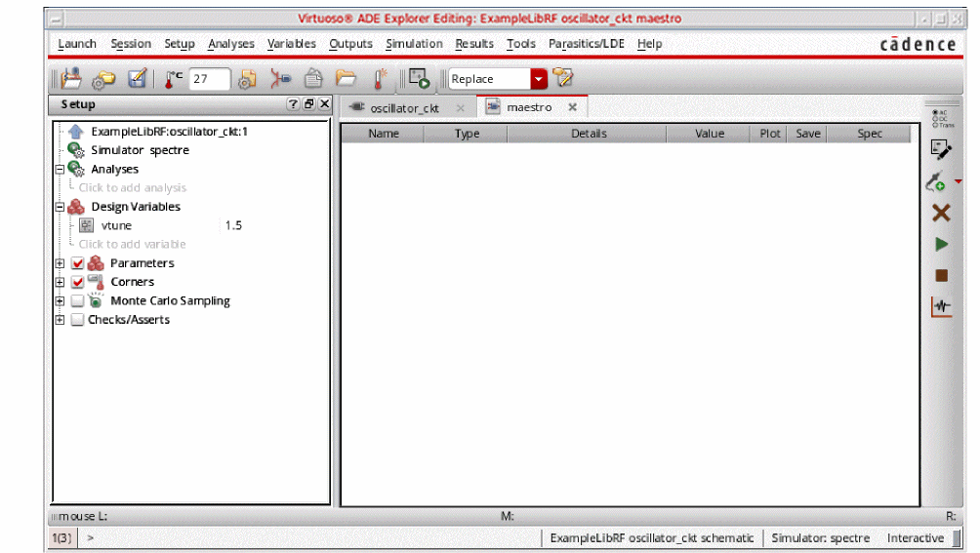Open the Variables menu

pos(291,44)
